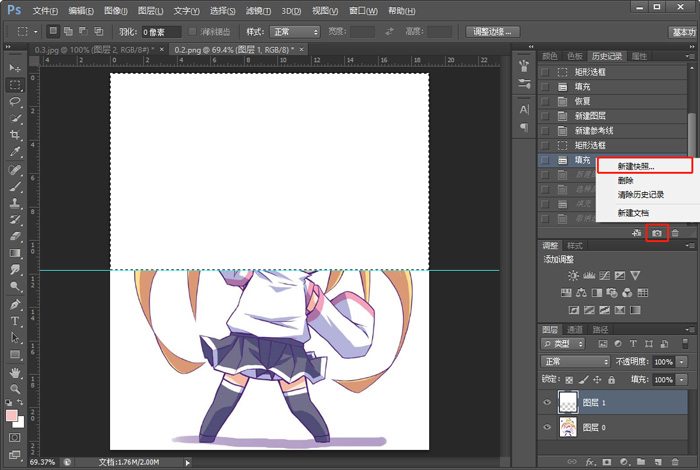Select the Eyedropper tool
Viewport: 700px width, 470px height.
pyautogui.click(x=15, y=152)
